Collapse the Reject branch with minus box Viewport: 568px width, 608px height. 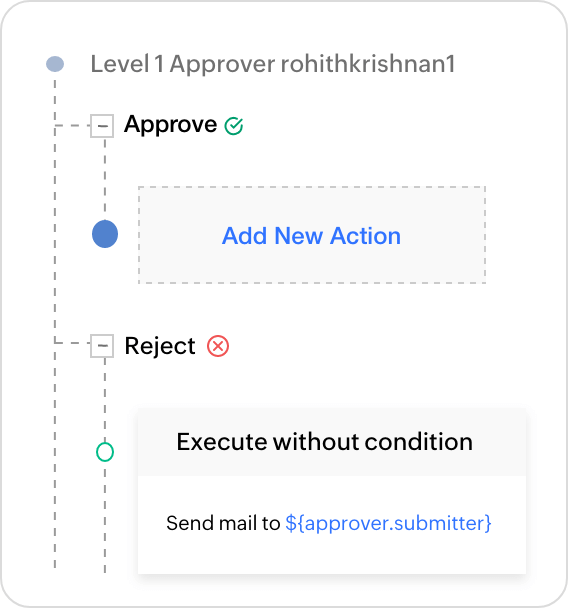pos(102,345)
